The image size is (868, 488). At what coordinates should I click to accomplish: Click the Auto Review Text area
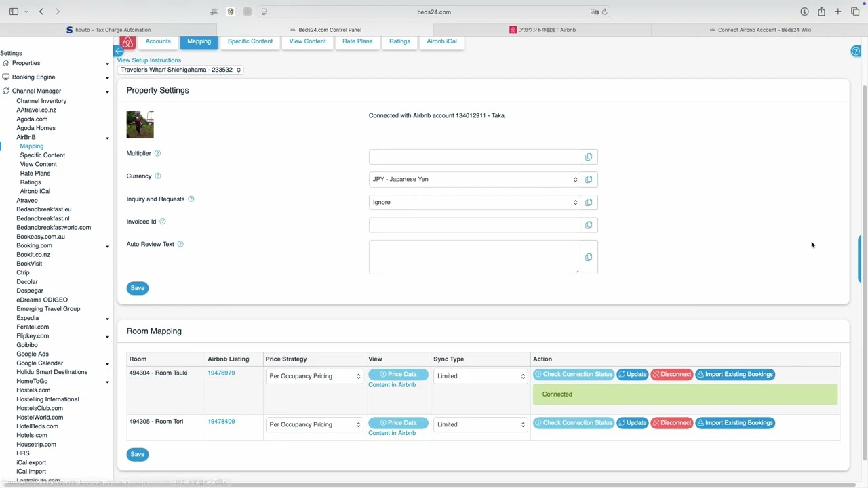[x=474, y=257]
